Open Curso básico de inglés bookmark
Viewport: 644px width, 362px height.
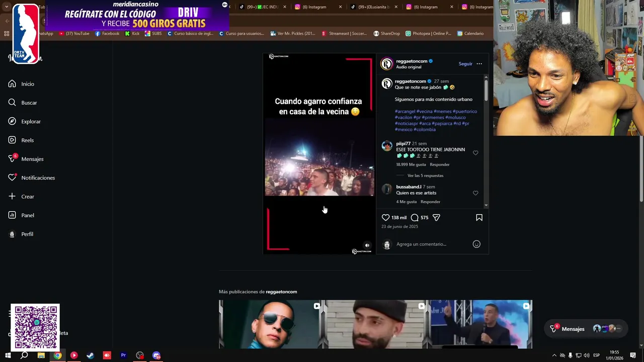(190, 34)
